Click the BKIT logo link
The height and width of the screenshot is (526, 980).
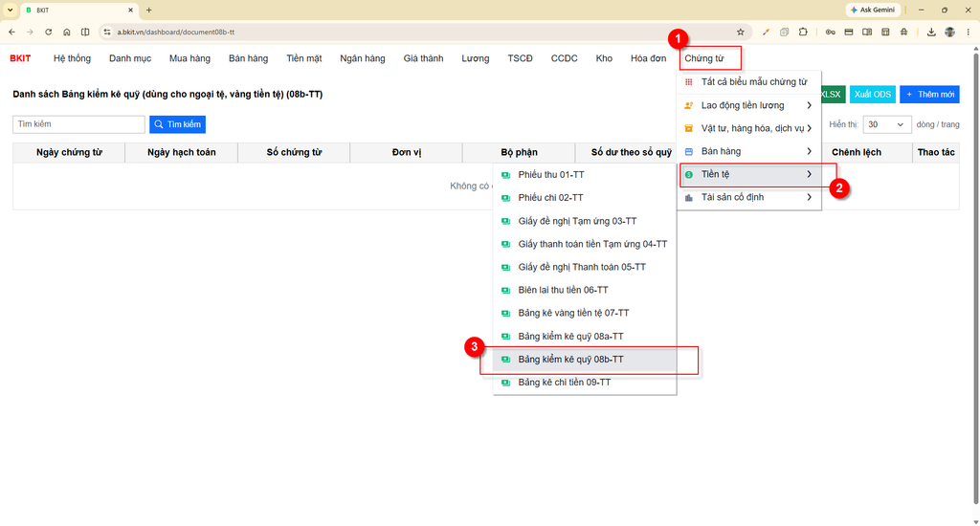pyautogui.click(x=20, y=58)
